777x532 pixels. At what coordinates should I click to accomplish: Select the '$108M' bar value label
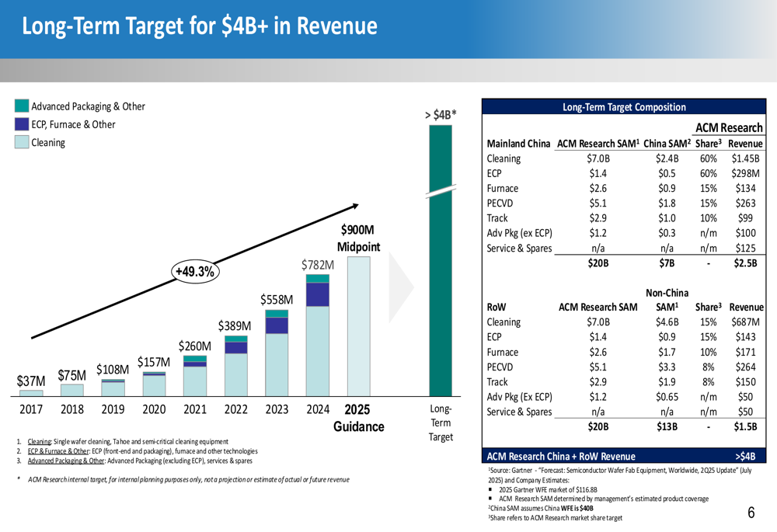113,370
